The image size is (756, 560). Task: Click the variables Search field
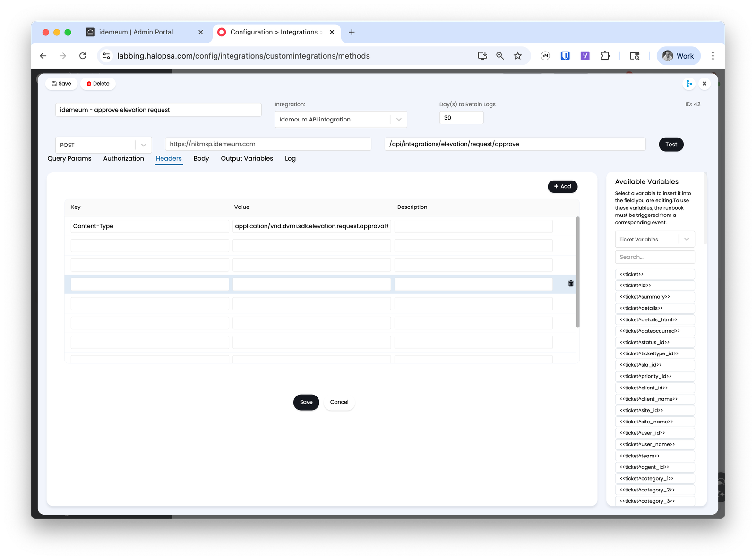coord(655,257)
